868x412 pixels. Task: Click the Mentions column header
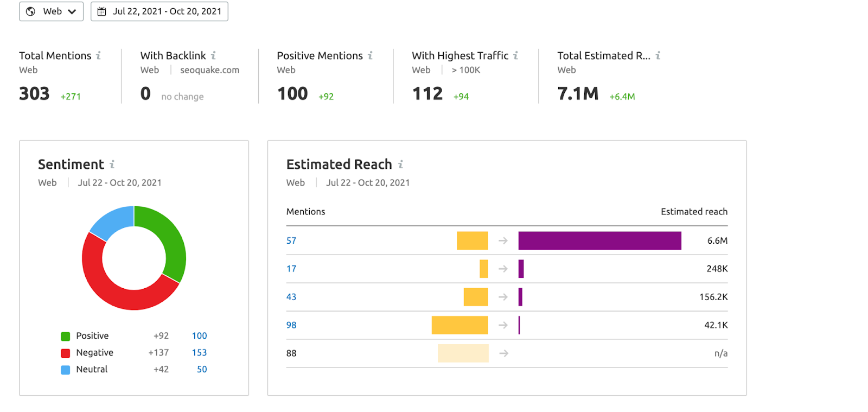pyautogui.click(x=305, y=212)
